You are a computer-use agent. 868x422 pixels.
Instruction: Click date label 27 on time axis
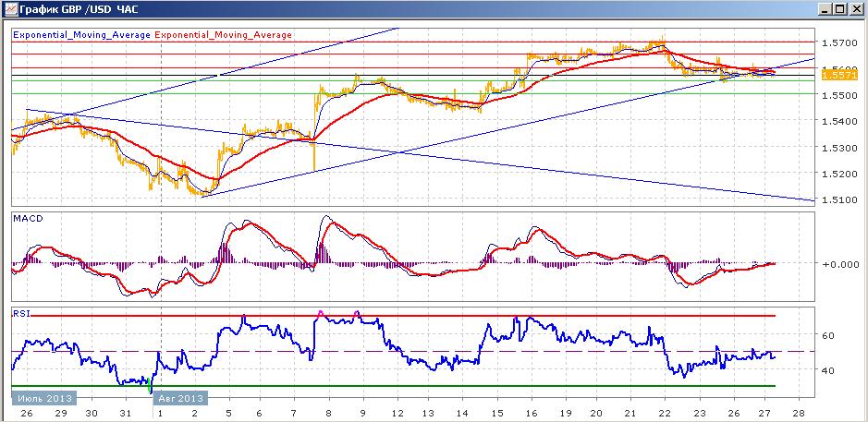764,413
